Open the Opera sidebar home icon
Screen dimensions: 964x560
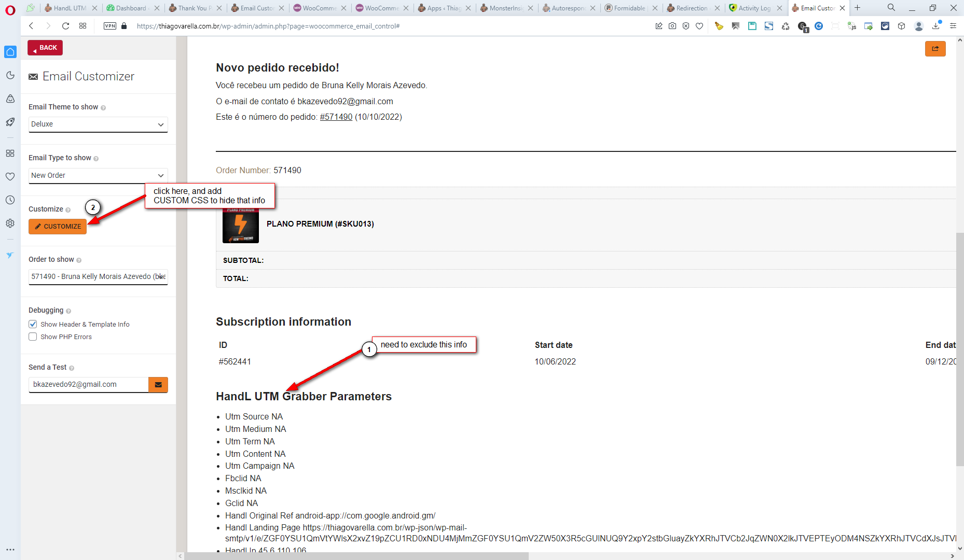tap(10, 52)
